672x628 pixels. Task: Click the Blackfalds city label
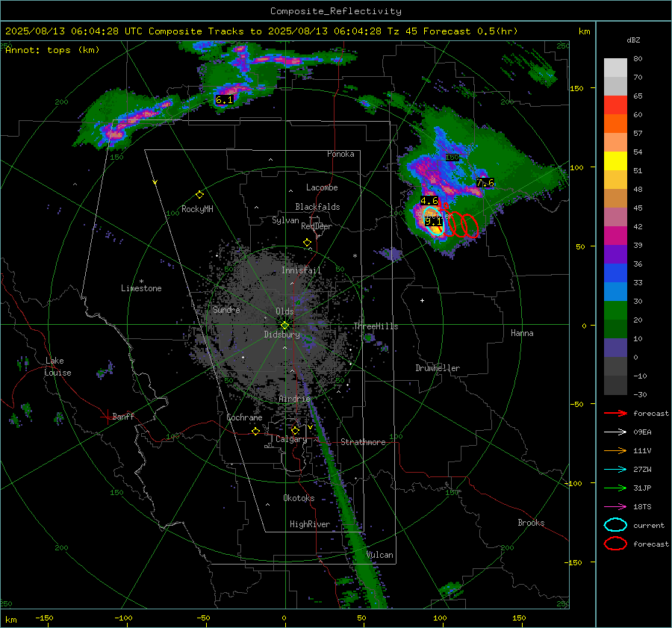coord(317,207)
